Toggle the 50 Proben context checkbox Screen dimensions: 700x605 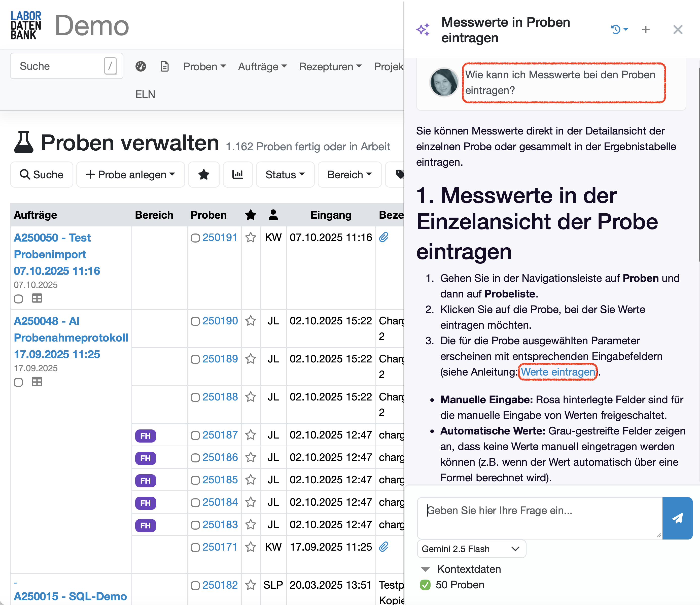point(425,585)
